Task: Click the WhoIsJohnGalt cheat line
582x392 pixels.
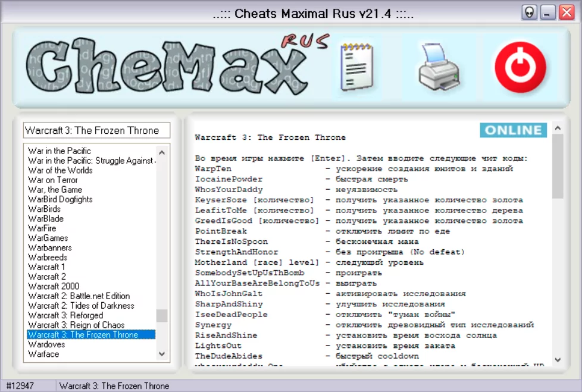Action: [330, 293]
